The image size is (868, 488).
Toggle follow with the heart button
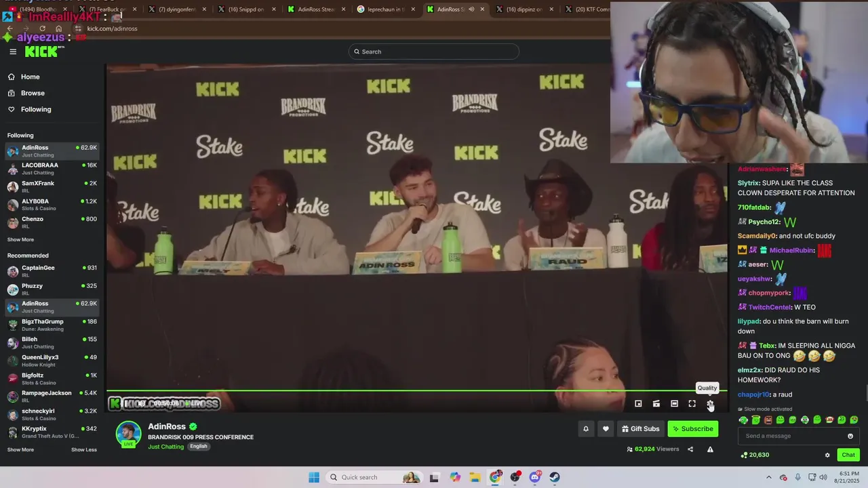pos(606,428)
